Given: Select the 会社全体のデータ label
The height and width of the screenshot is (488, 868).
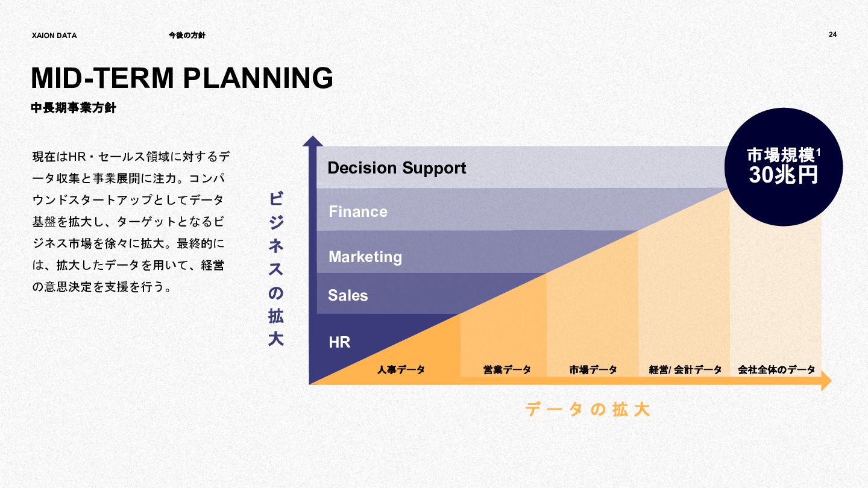Looking at the screenshot, I should [776, 369].
